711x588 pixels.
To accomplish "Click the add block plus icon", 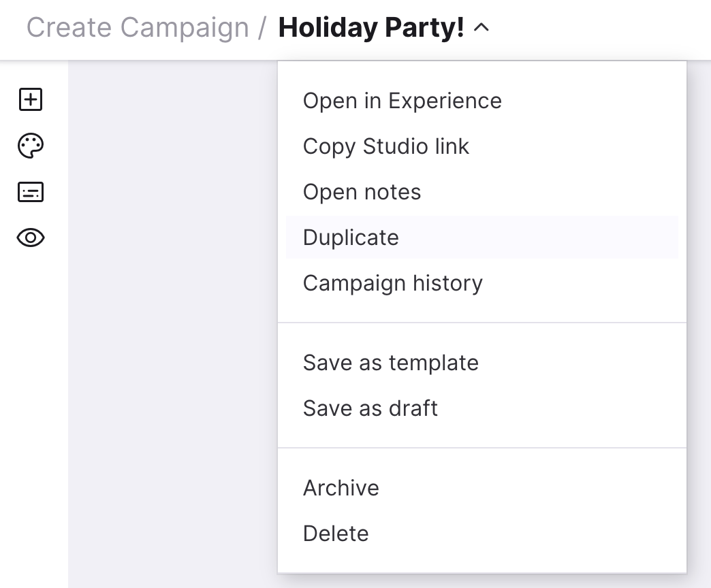I will 31,99.
